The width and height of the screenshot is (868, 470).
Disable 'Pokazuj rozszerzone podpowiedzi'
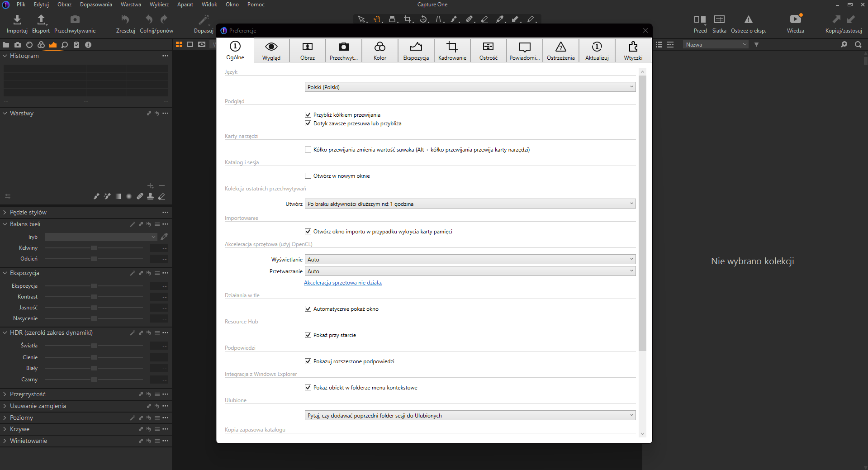click(x=308, y=361)
